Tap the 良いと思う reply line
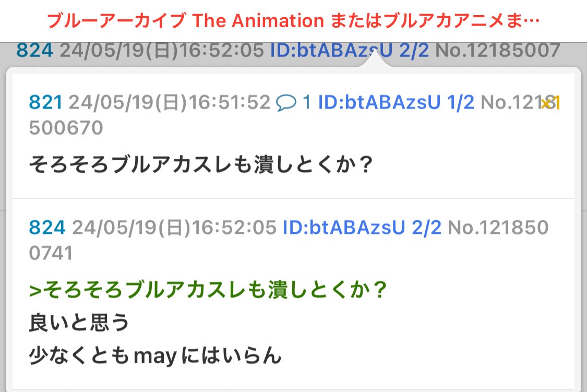The height and width of the screenshot is (392, 587). coord(79,323)
